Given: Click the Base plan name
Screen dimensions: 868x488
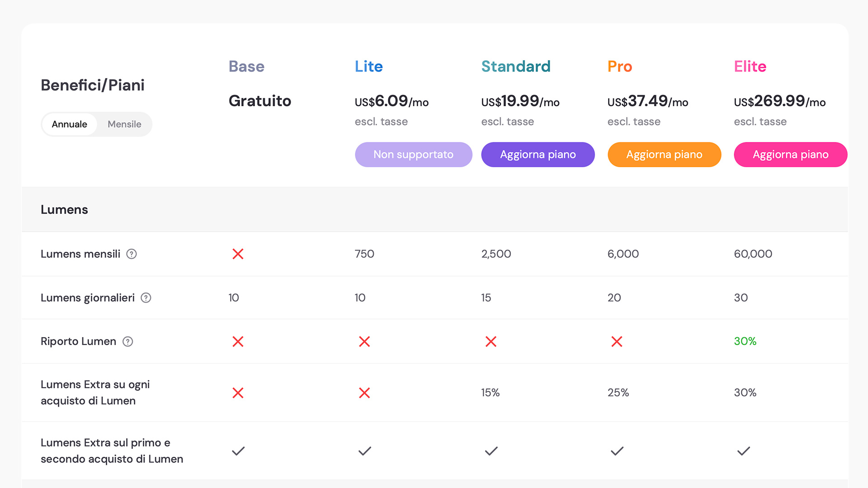Looking at the screenshot, I should [x=246, y=66].
